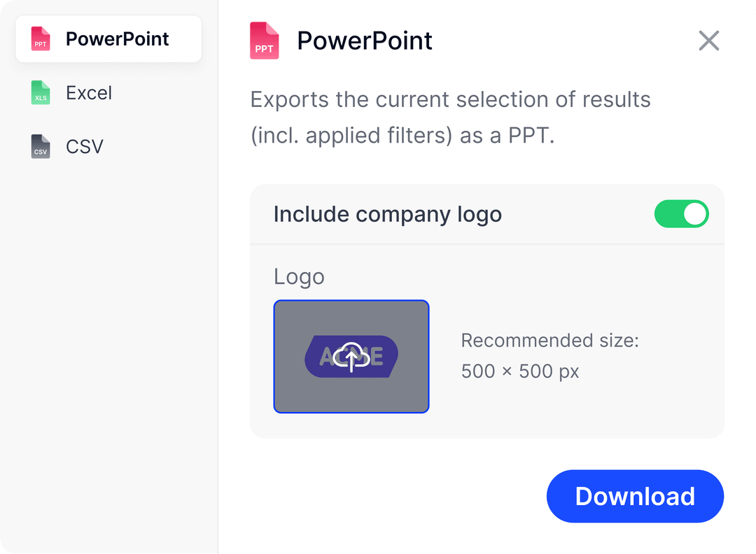Image resolution: width=756 pixels, height=554 pixels.
Task: Click the large PPT icon in the header
Action: click(x=265, y=41)
